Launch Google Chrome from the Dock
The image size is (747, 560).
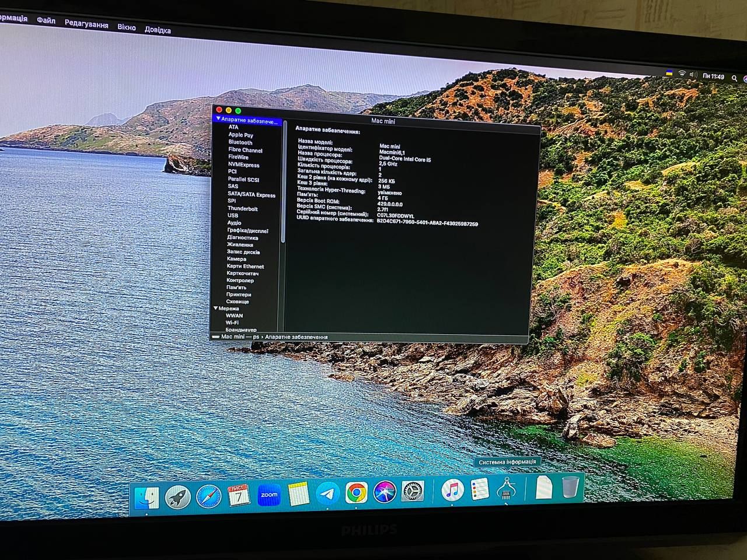point(356,493)
